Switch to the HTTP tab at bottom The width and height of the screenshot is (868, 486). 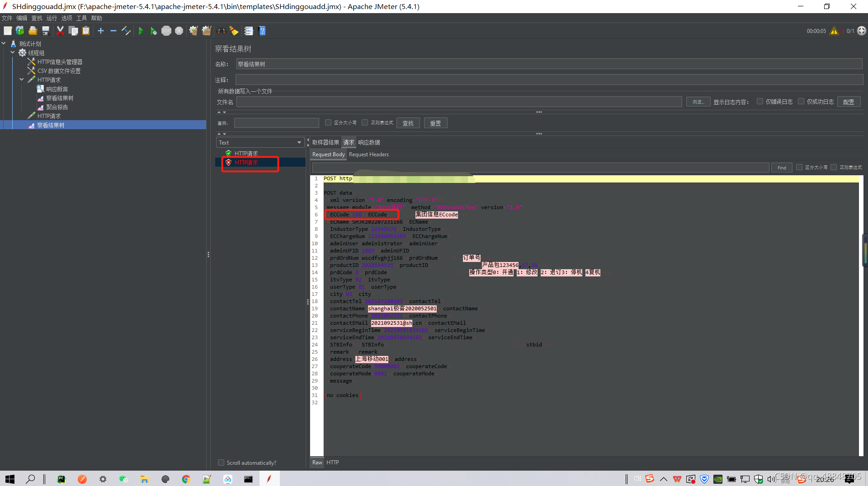tap(332, 463)
